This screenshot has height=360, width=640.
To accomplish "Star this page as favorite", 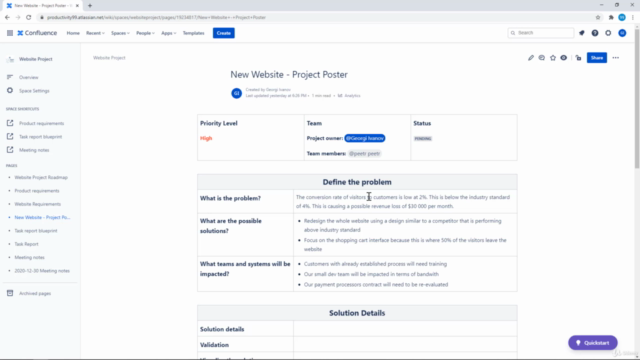I will (553, 58).
